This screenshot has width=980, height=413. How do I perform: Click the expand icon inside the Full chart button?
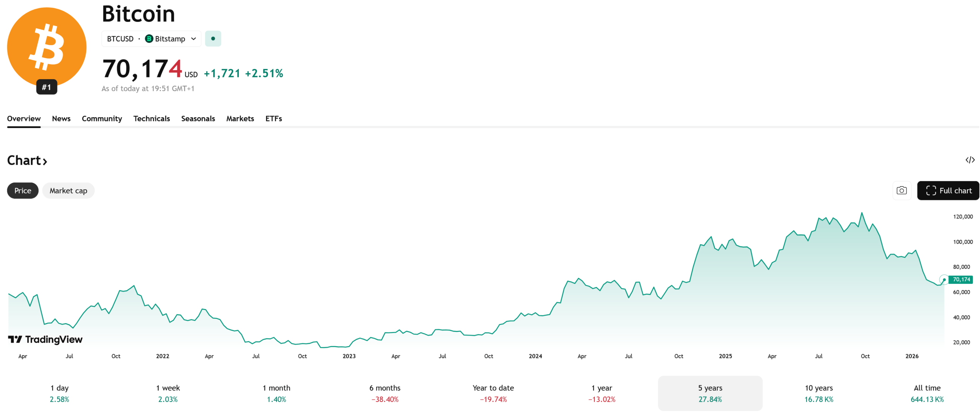(x=931, y=190)
